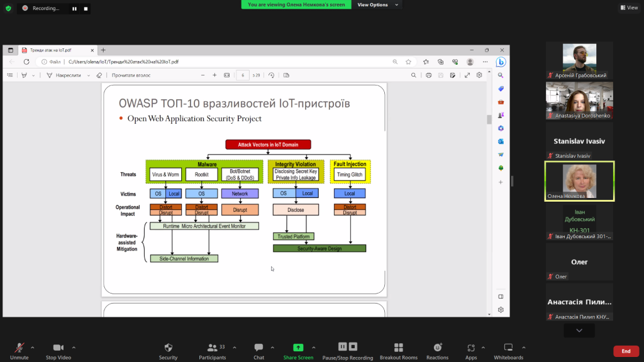
Task: Expand the highlight color dropdown
Action: pos(33,75)
